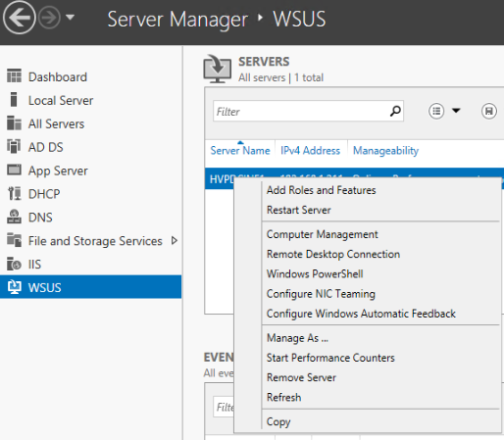Sort by IPv4 Address column
Image resolution: width=504 pixels, height=440 pixels.
tap(310, 150)
